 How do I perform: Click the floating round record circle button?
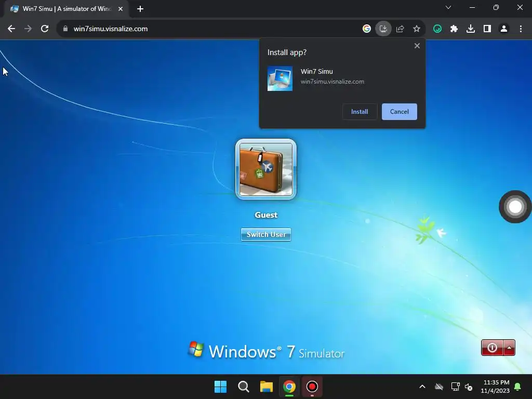point(515,207)
